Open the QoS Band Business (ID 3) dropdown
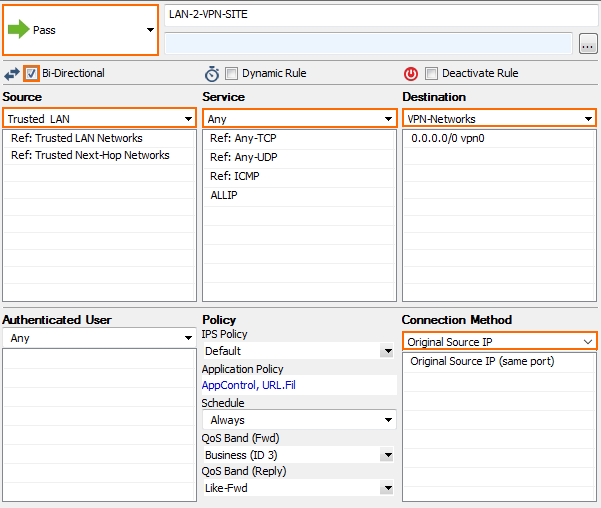This screenshot has width=601, height=508. pos(299,455)
